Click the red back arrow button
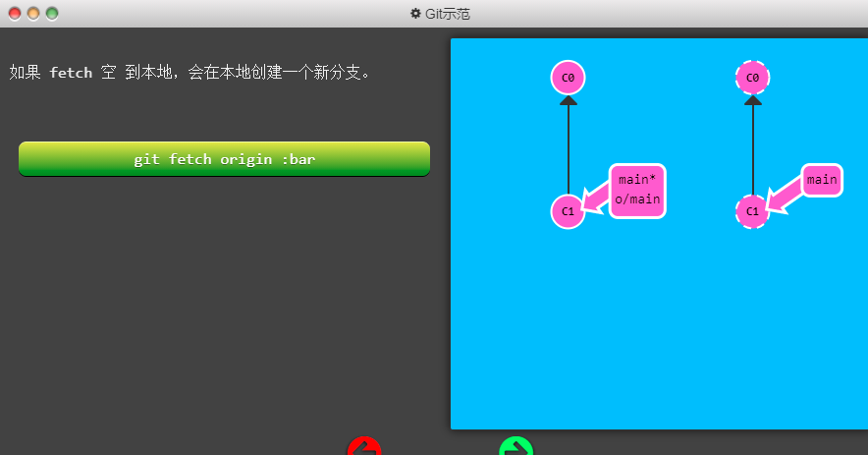This screenshot has width=868, height=455. (x=364, y=446)
